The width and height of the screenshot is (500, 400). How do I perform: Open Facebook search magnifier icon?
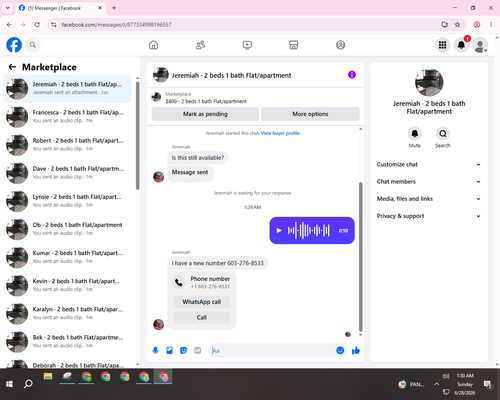[33, 45]
